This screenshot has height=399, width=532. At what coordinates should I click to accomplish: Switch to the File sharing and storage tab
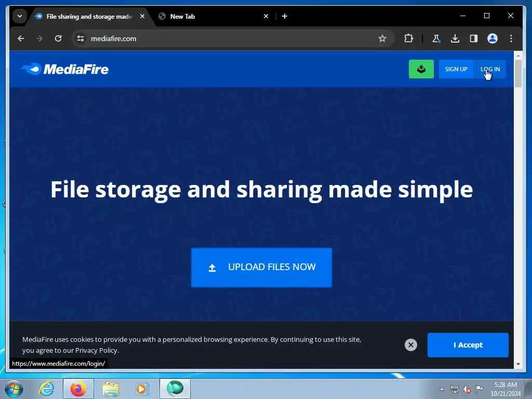(89, 16)
